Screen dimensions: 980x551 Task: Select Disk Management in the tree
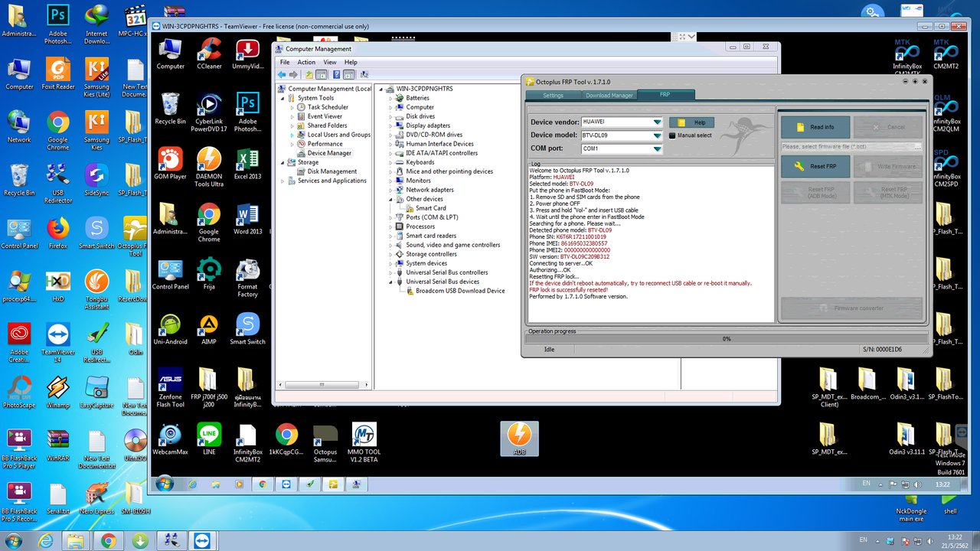(332, 171)
